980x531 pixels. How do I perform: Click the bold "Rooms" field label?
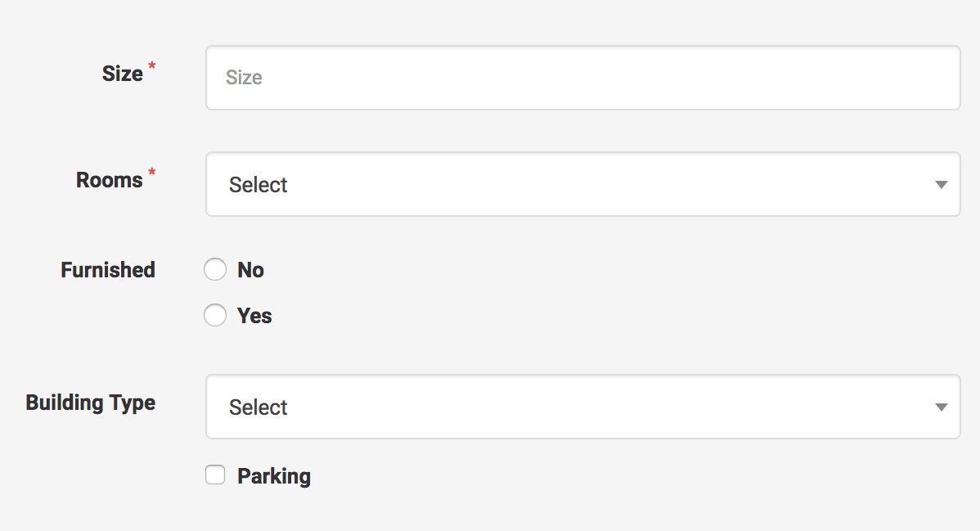(x=110, y=180)
